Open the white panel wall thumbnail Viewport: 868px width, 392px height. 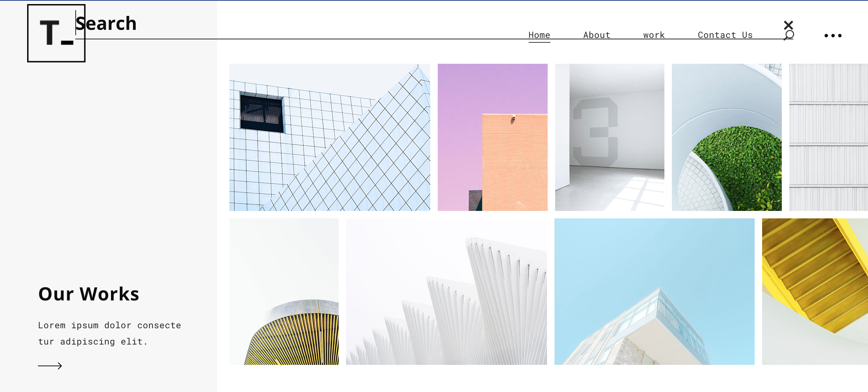pos(828,137)
